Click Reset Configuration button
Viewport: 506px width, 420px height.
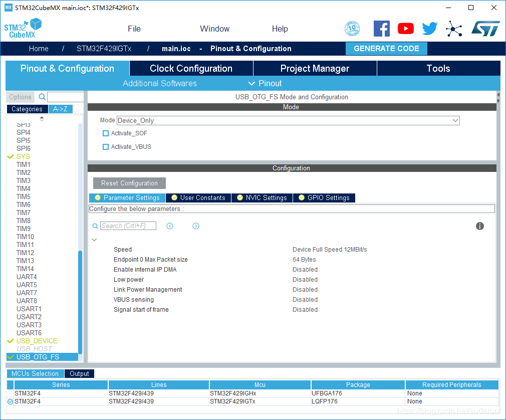click(x=129, y=183)
